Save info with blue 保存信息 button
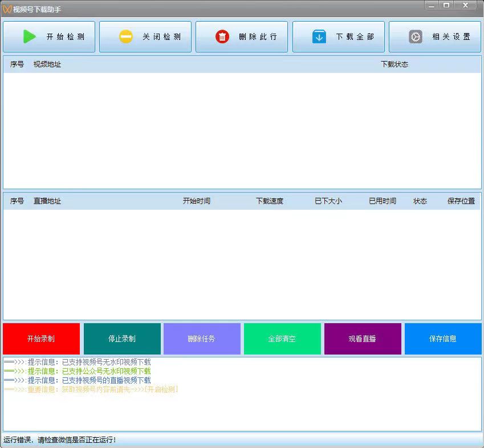Image resolution: width=484 pixels, height=448 pixels. point(443,339)
